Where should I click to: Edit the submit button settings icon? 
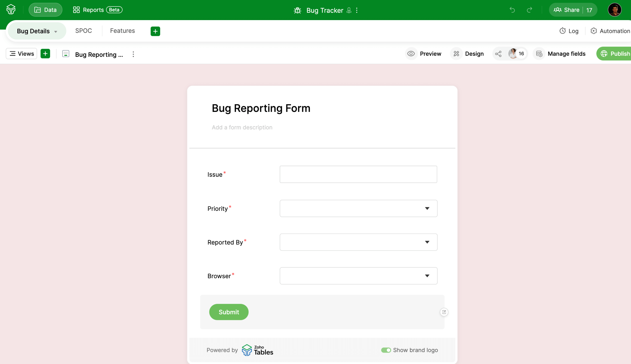[x=444, y=312]
